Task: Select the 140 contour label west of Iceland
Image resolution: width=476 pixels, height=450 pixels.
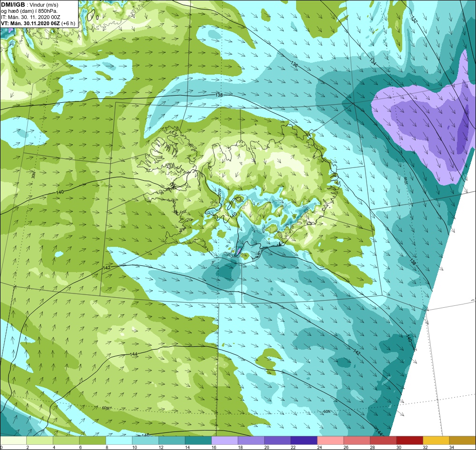Action: pos(60,192)
